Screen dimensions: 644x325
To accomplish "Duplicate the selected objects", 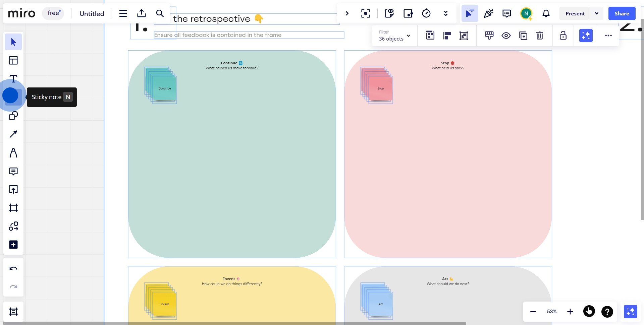I will coord(523,36).
